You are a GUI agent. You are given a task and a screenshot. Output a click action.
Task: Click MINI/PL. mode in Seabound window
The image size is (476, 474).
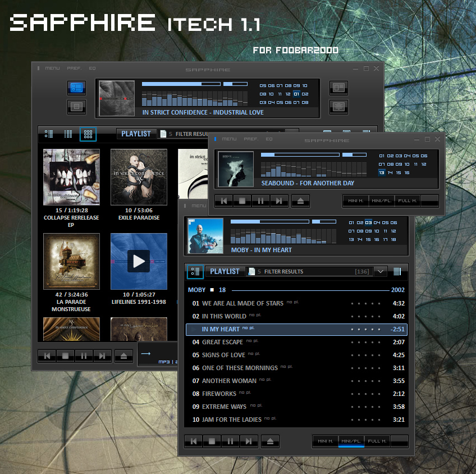coord(382,200)
